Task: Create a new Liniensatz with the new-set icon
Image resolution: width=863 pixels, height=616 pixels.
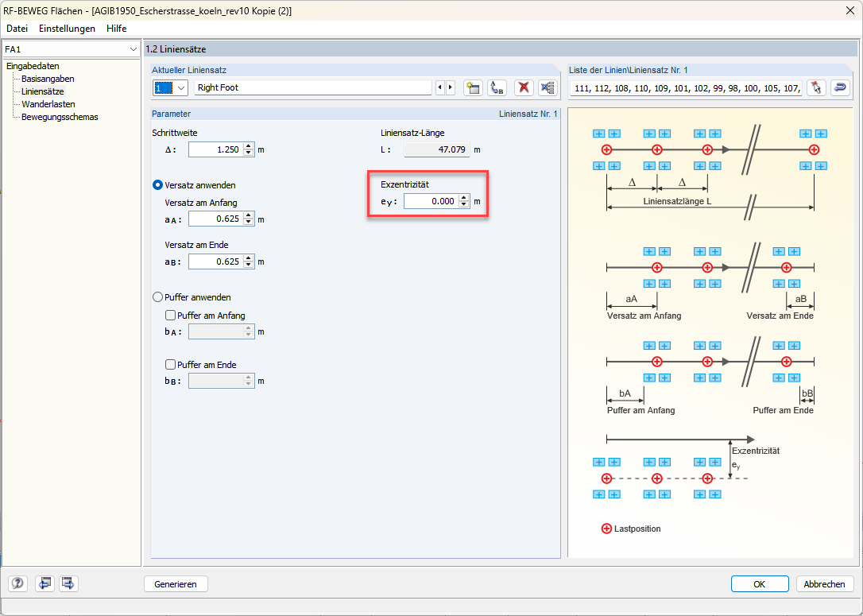Action: tap(473, 87)
